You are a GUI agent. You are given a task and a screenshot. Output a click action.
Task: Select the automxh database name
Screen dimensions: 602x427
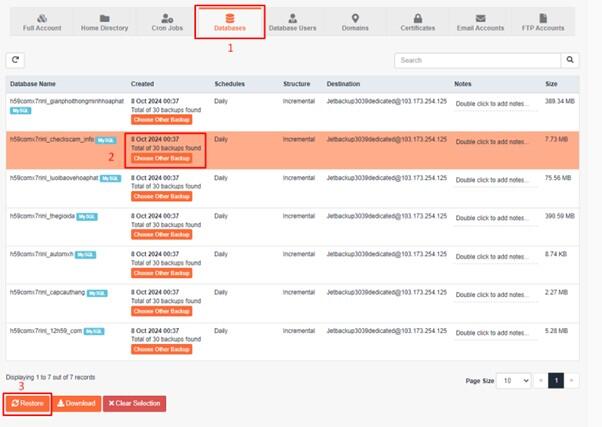tap(41, 254)
